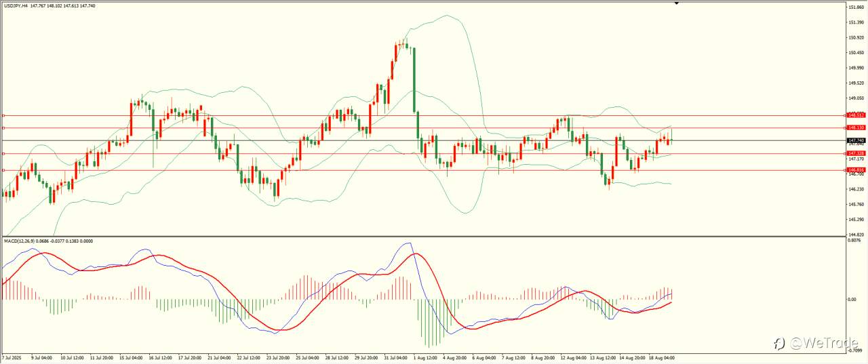Screen dimensions: 868x364
Task: Click the 10 Jul 12:00 time label
Action: (72, 357)
